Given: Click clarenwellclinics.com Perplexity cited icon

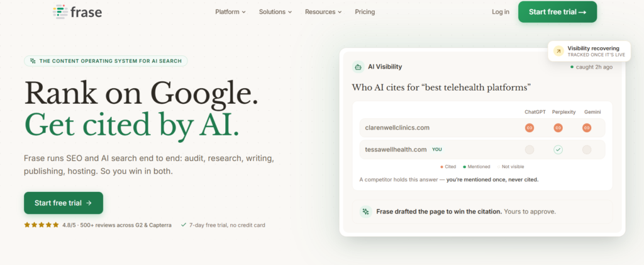Looking at the screenshot, I should [558, 128].
